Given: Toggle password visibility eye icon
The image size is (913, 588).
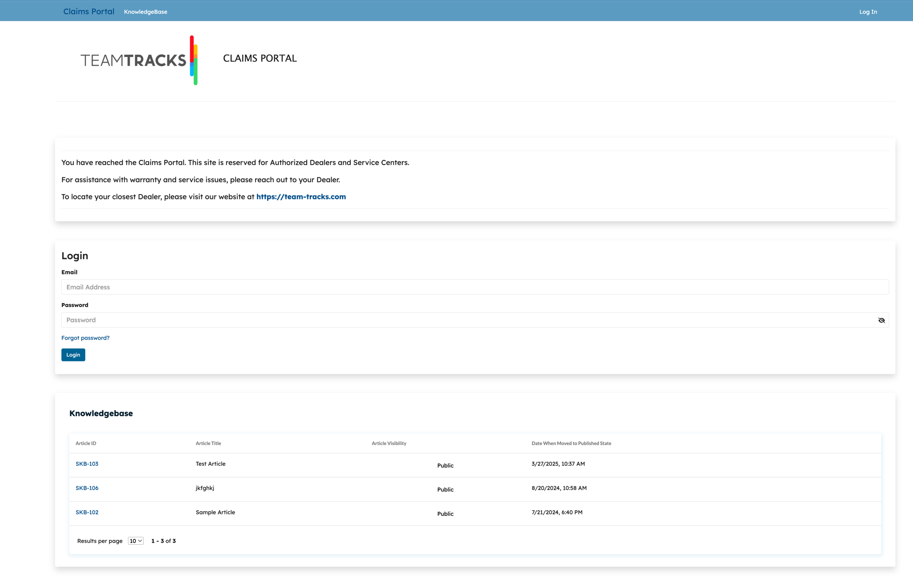Looking at the screenshot, I should (881, 320).
